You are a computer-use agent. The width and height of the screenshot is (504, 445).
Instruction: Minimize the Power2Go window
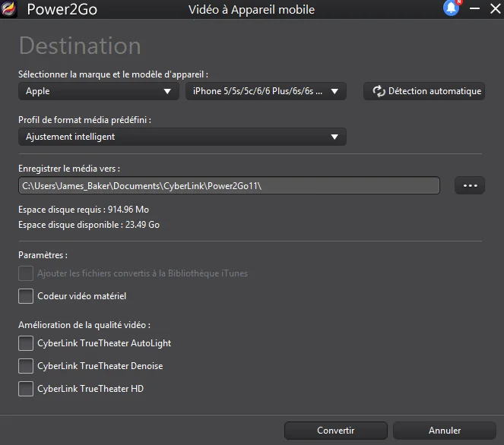(474, 8)
